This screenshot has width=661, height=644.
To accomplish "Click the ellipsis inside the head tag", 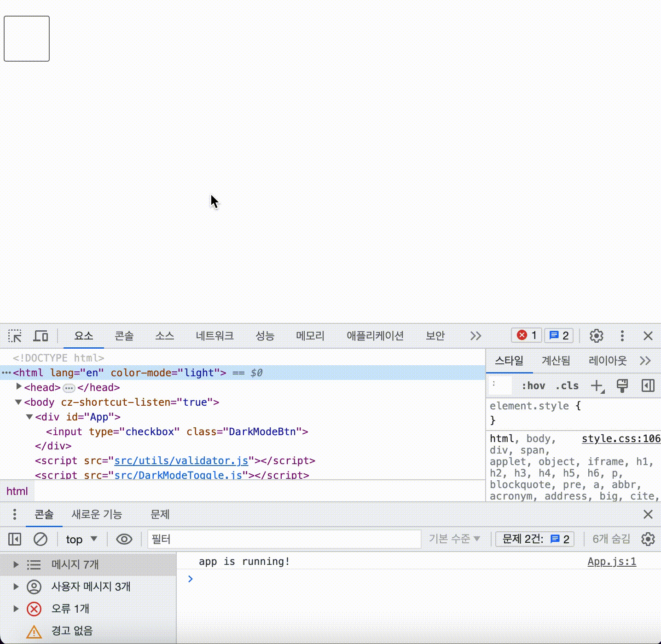I will pos(69,388).
